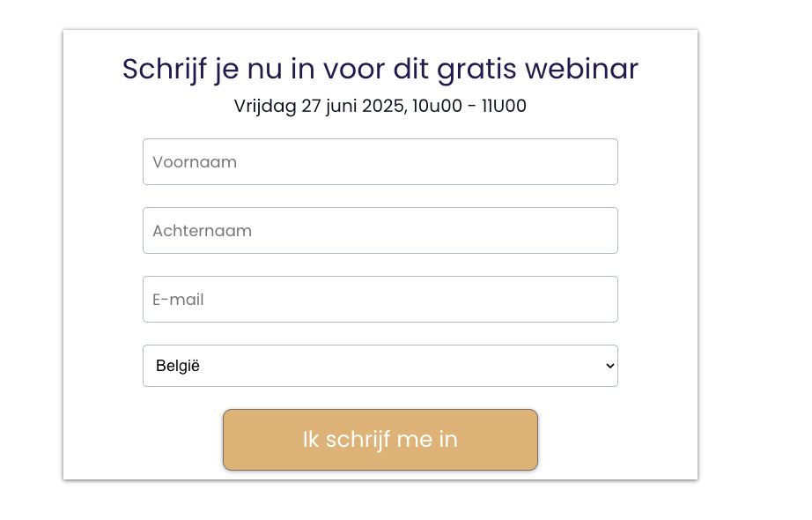812x520 pixels.
Task: Place cursor in the first name box
Action: [x=380, y=161]
